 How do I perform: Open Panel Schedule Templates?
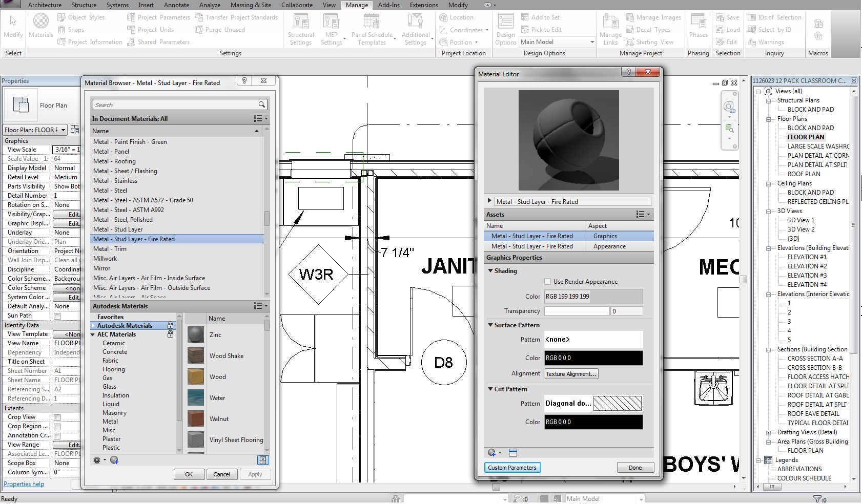pyautogui.click(x=372, y=30)
